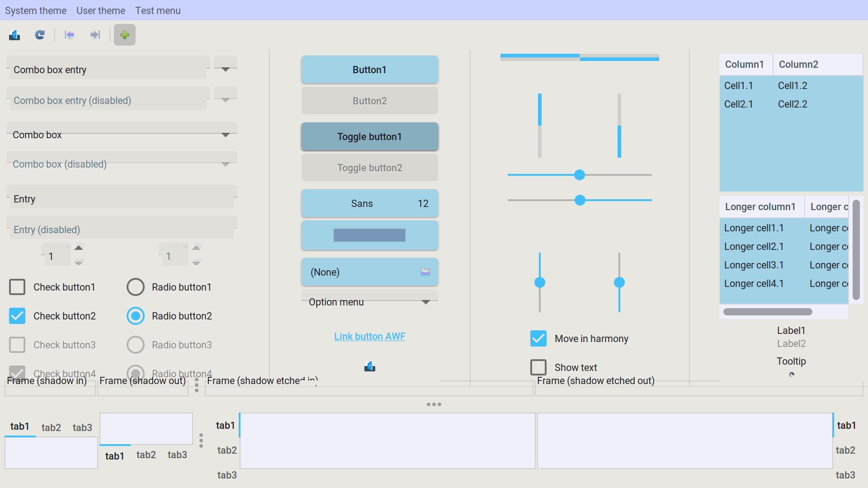The width and height of the screenshot is (868, 488).
Task: Click the small icon below Link button AWF
Action: click(370, 366)
